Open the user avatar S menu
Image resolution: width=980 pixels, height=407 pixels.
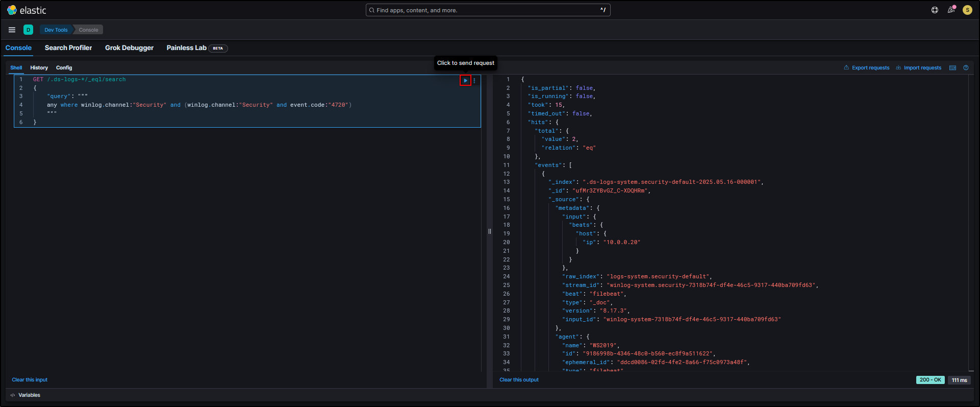(967, 10)
